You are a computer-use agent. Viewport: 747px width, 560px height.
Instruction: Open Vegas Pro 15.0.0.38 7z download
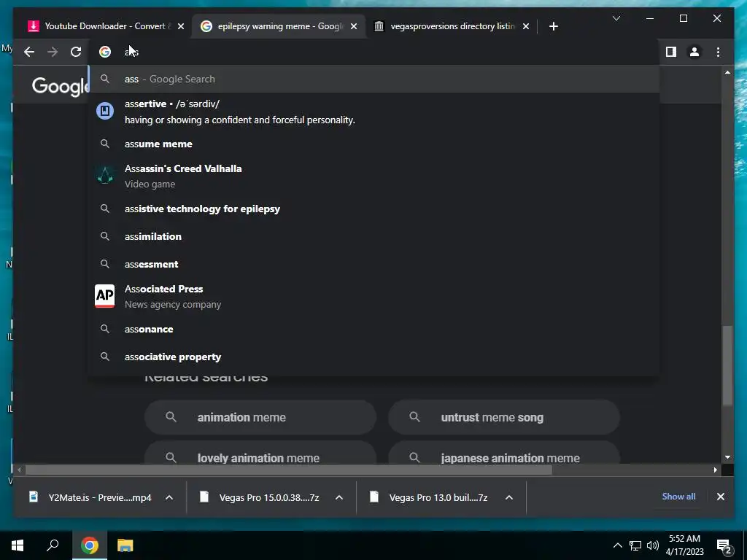click(x=261, y=497)
